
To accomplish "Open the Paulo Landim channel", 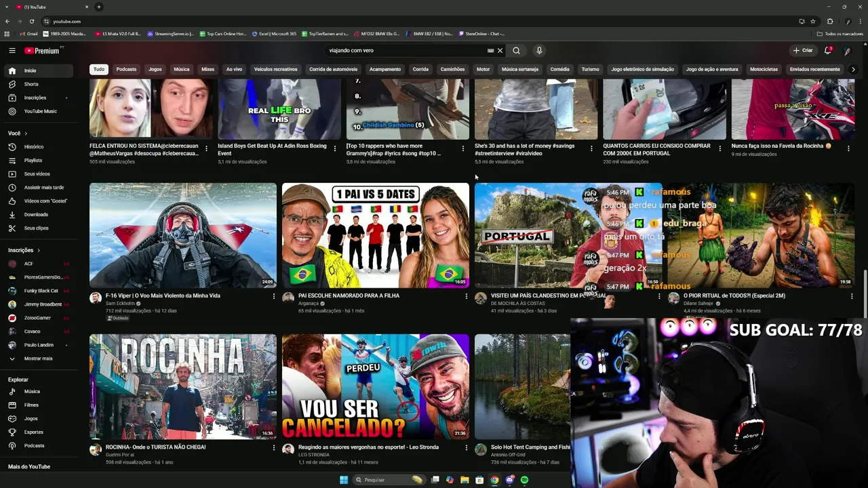I will 39,345.
